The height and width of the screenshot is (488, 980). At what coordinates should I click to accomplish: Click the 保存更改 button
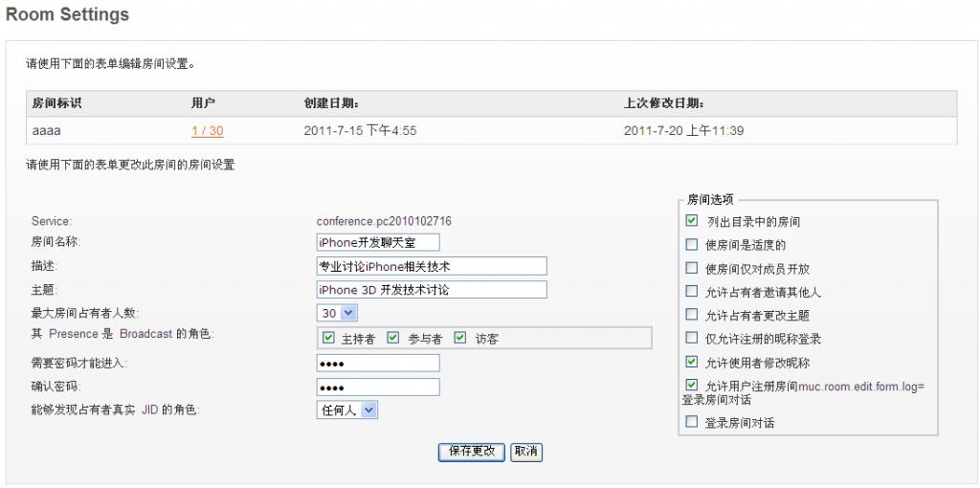(x=472, y=452)
